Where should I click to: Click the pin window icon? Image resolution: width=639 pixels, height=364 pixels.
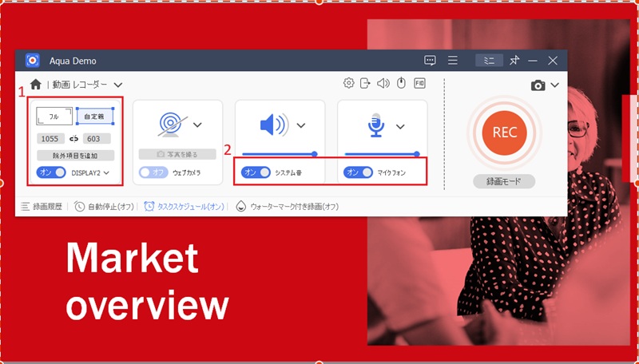coord(514,61)
